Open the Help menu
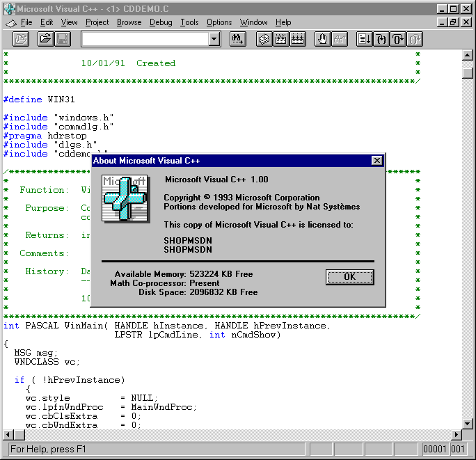Viewport: 476px width, 460px height. click(x=283, y=22)
